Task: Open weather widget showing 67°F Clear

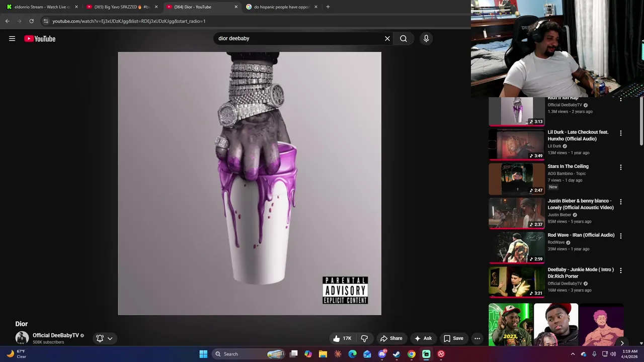Action: (16, 354)
